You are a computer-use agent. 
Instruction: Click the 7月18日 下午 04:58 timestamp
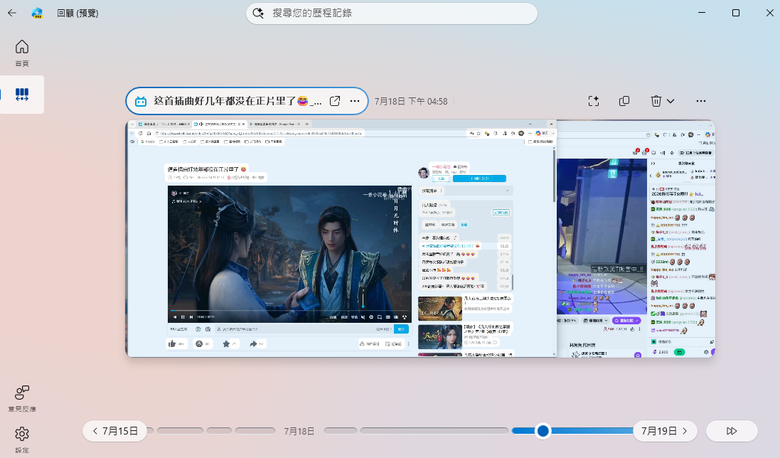411,101
